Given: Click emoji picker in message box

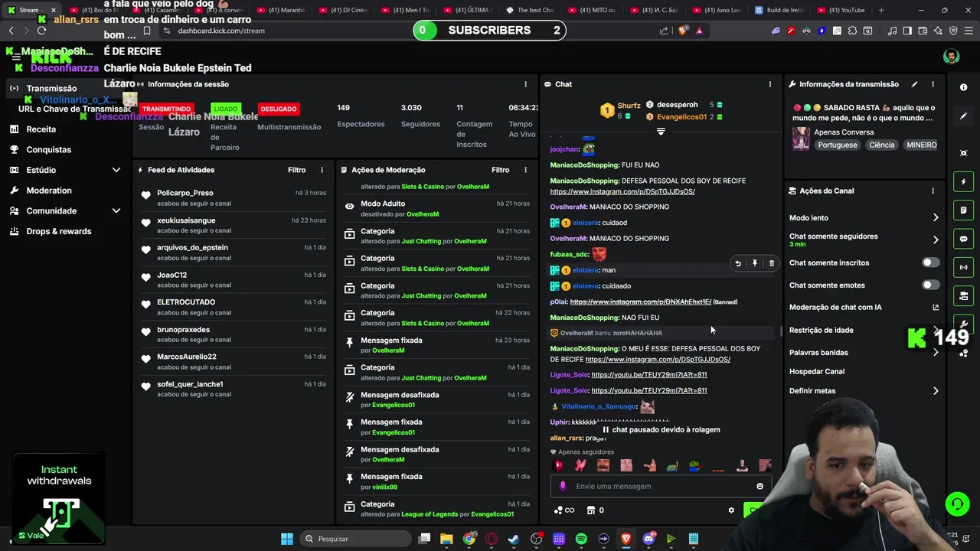Looking at the screenshot, I should [759, 486].
